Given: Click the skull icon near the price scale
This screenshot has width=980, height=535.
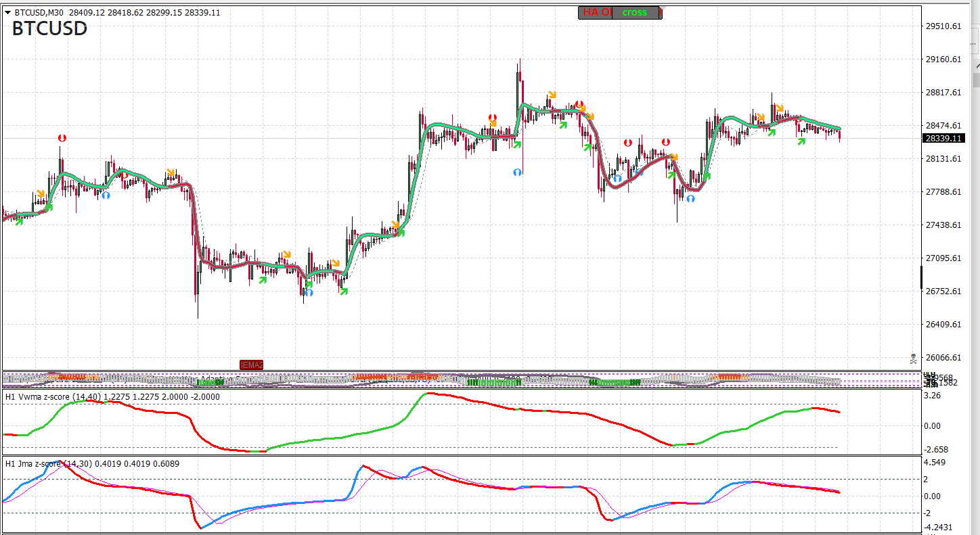Looking at the screenshot, I should (x=913, y=358).
